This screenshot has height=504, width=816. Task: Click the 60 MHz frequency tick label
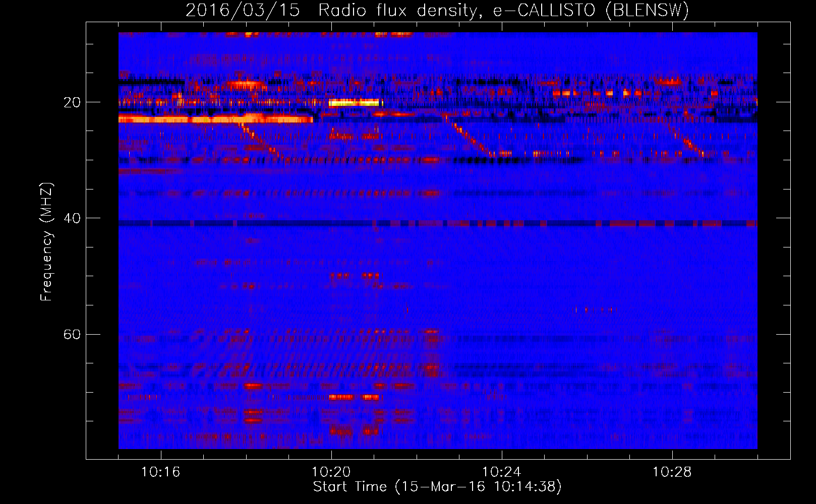tap(72, 334)
